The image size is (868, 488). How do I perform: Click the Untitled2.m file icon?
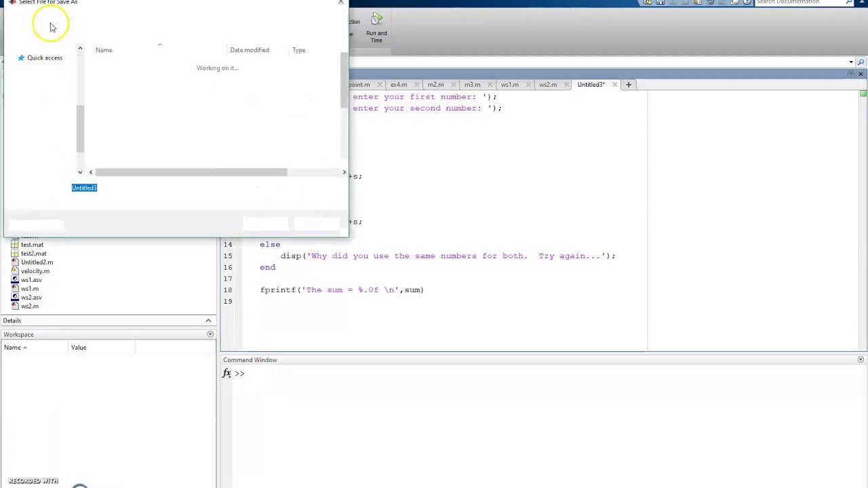15,262
